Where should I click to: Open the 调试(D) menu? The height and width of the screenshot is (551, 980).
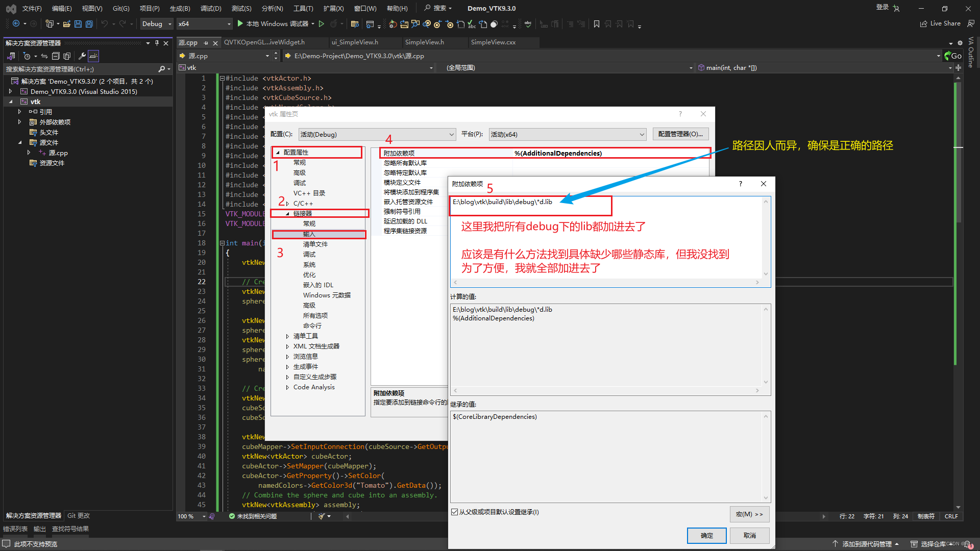pyautogui.click(x=211, y=8)
